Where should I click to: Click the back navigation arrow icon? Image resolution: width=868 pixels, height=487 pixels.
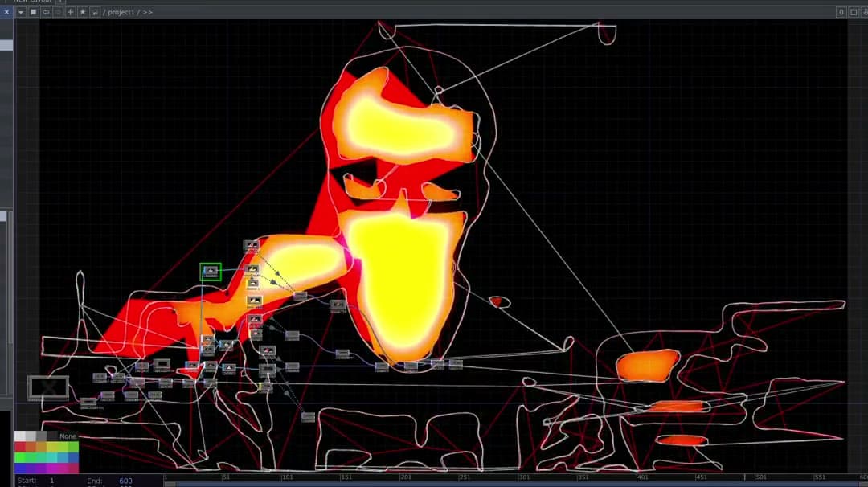[x=46, y=11]
